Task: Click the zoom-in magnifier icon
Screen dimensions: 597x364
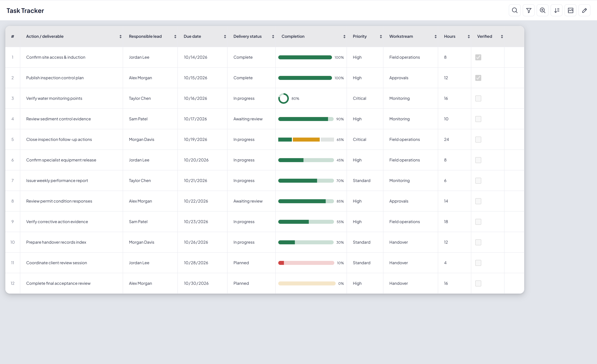Action: pyautogui.click(x=542, y=10)
